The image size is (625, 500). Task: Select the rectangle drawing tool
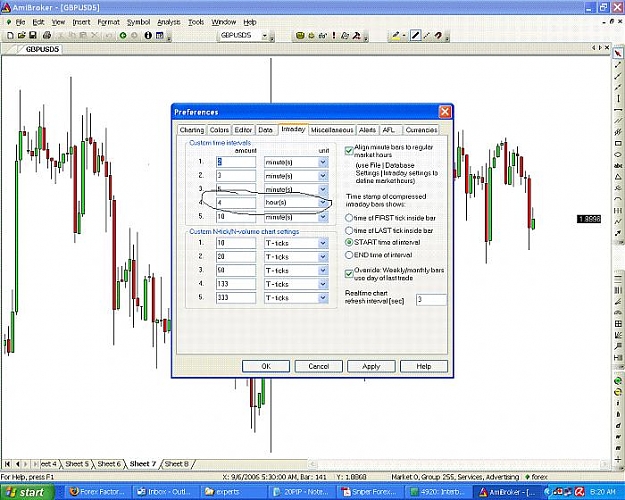point(618,143)
